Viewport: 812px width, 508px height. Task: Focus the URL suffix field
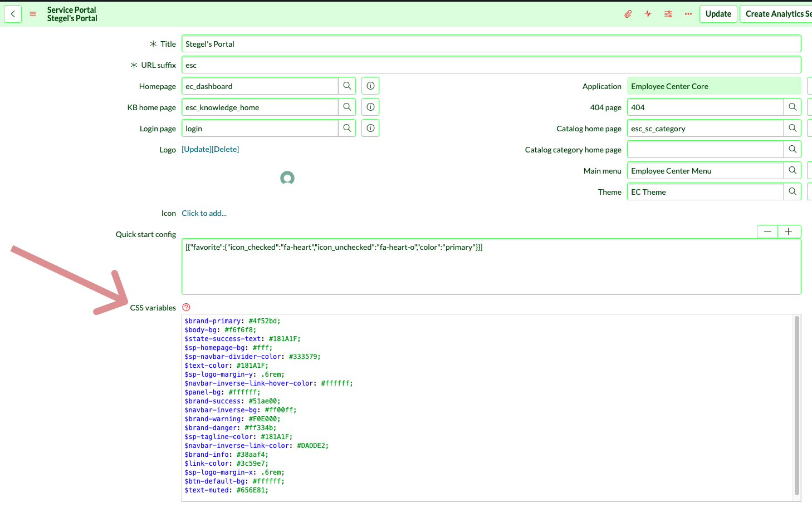pyautogui.click(x=491, y=65)
